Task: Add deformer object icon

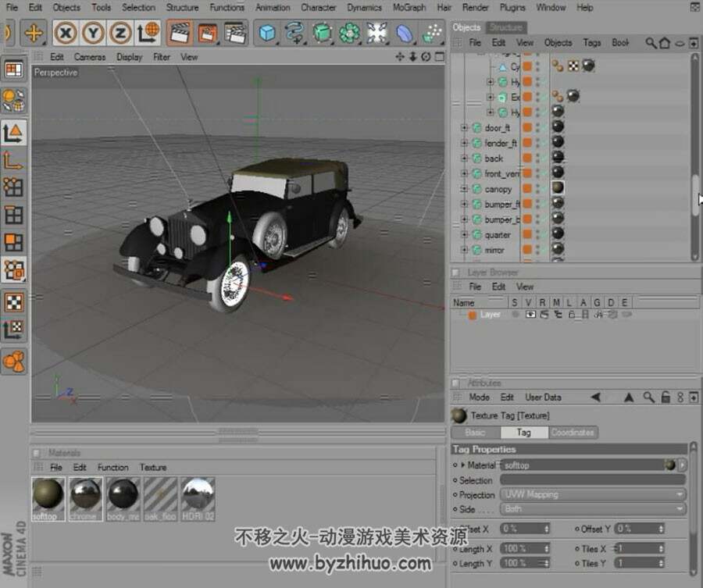Action: [405, 33]
